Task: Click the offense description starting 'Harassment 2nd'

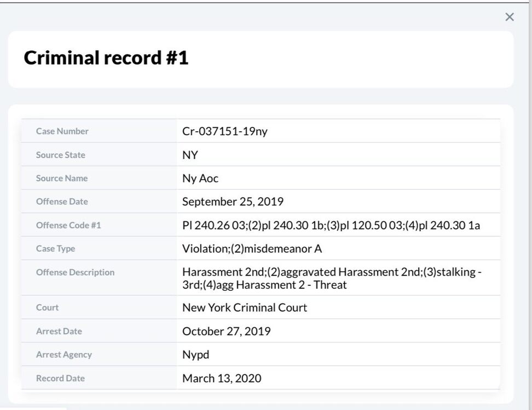Action: (x=332, y=278)
